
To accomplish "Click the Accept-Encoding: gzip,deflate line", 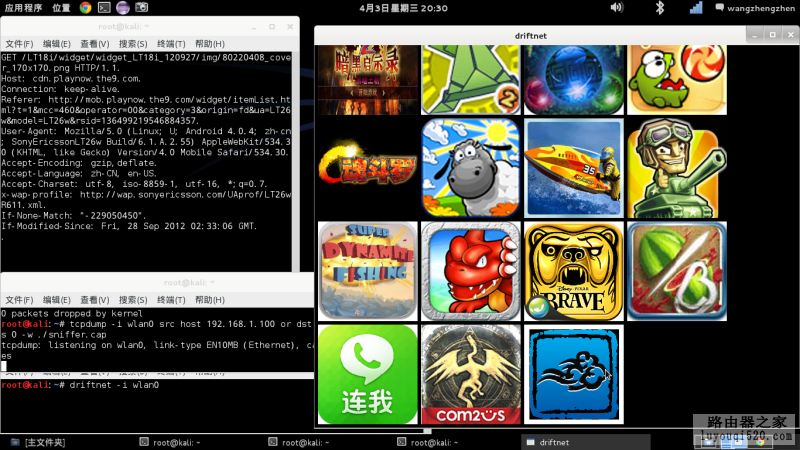I will (x=78, y=163).
